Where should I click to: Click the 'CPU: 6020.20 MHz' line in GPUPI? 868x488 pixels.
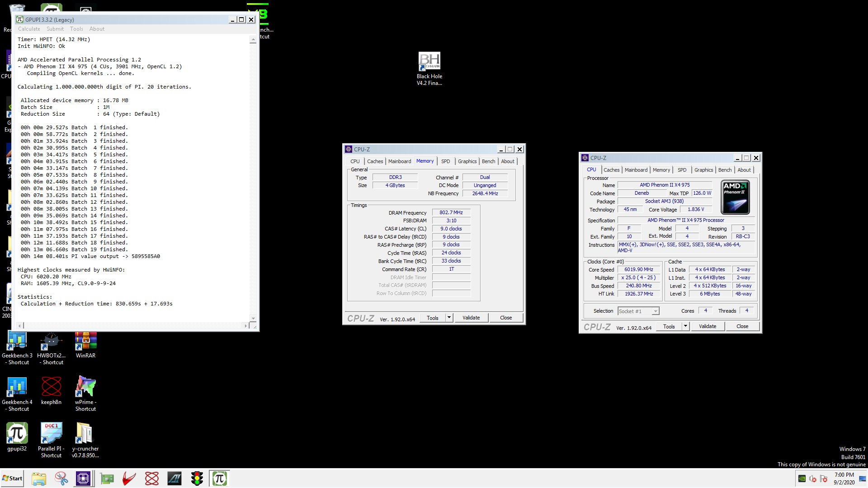(x=46, y=277)
